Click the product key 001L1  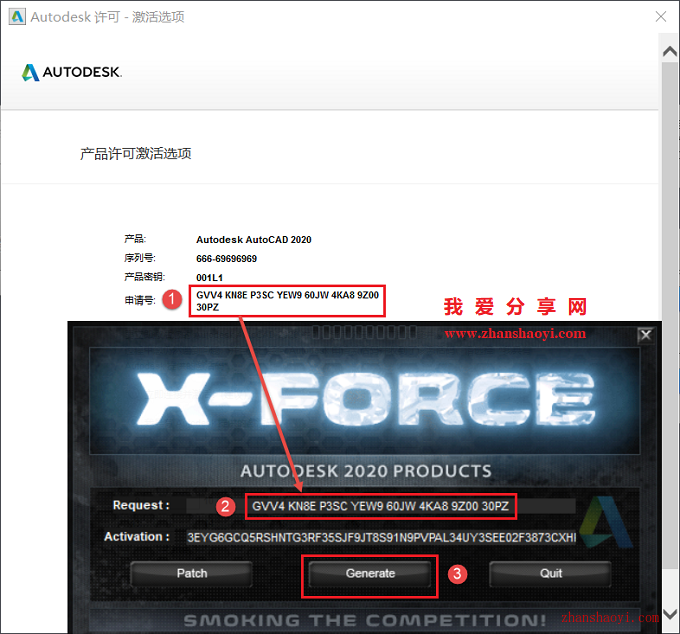coord(209,278)
